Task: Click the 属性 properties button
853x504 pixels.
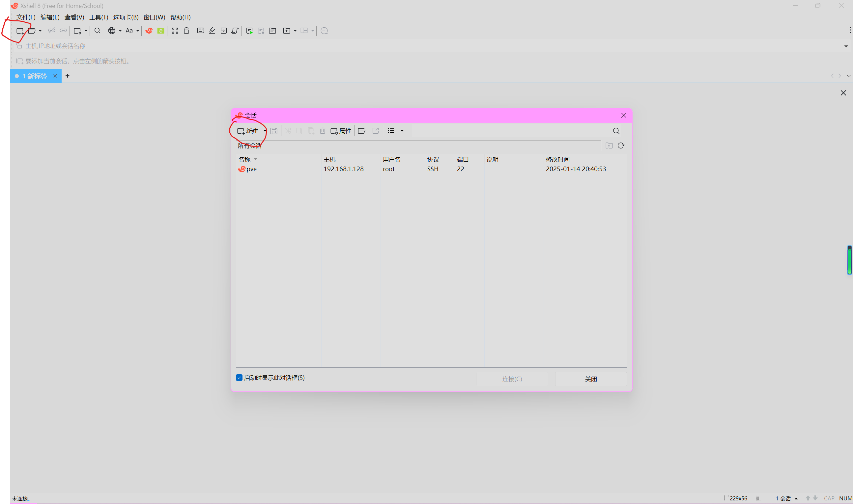Action: pos(341,131)
